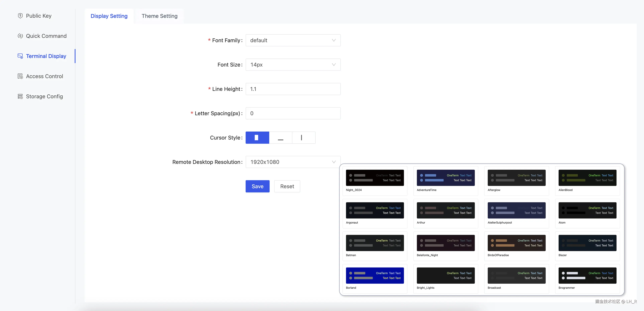Choose the Borland blue theme swatch

click(375, 276)
